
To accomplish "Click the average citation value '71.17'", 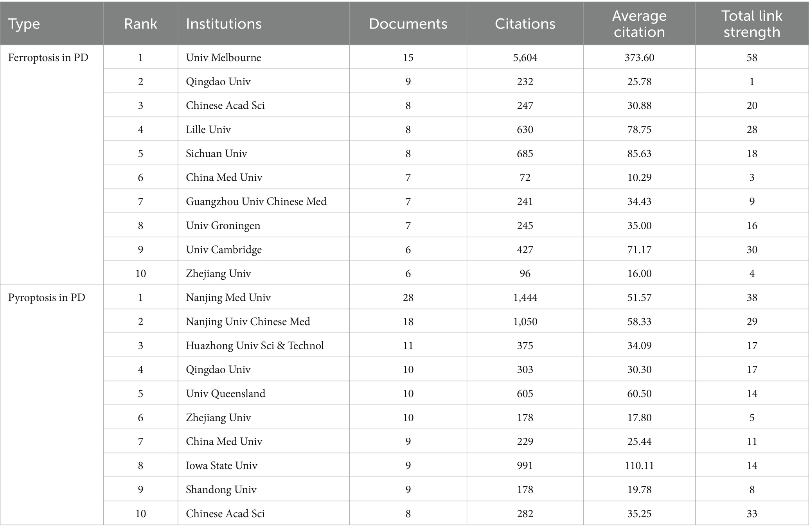I will click(x=639, y=250).
